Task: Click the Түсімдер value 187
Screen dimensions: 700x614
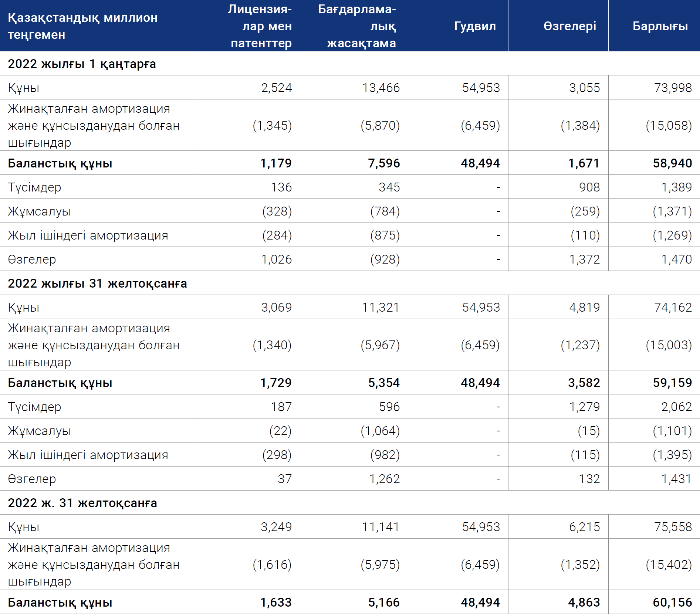Action: click(x=281, y=407)
